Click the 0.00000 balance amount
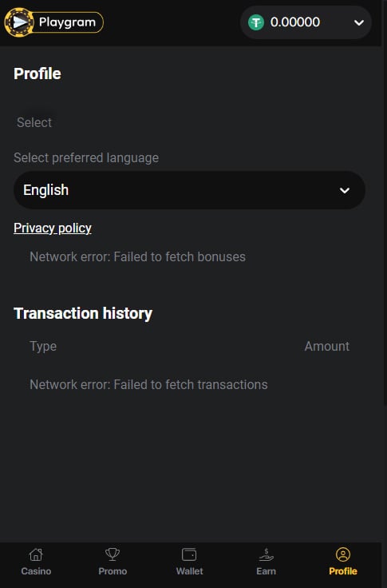Screen dimensions: 387x588 pos(295,22)
